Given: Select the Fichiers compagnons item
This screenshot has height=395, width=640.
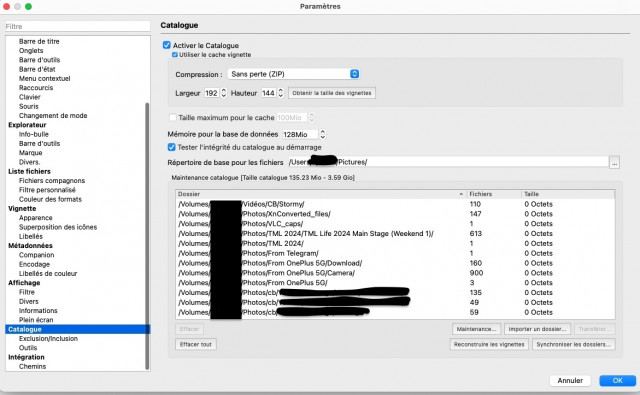Looking at the screenshot, I should [x=52, y=180].
